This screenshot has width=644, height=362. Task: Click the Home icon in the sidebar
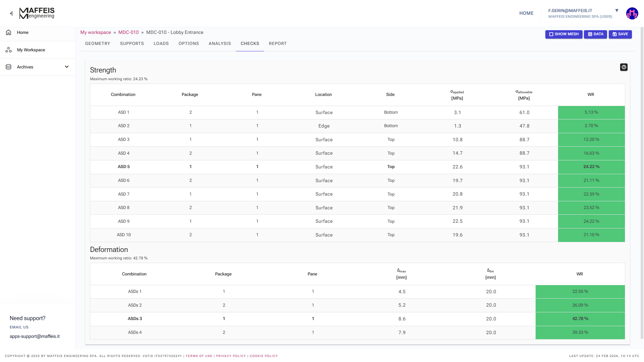(x=9, y=33)
